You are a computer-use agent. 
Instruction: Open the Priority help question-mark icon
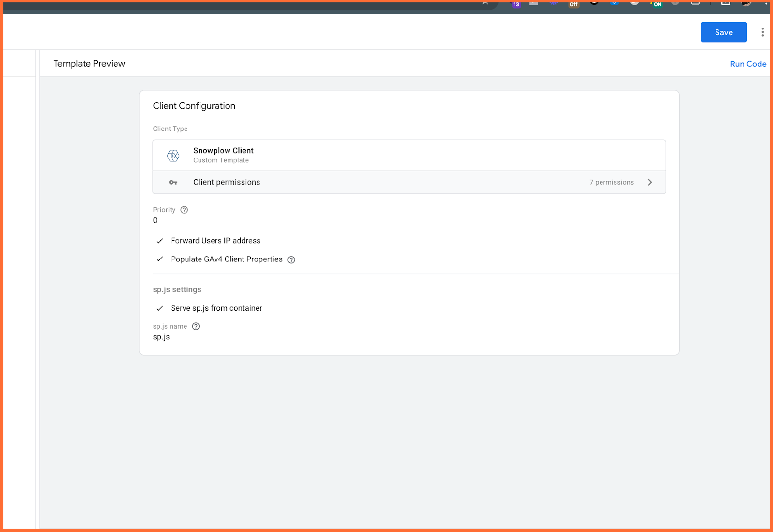[184, 210]
